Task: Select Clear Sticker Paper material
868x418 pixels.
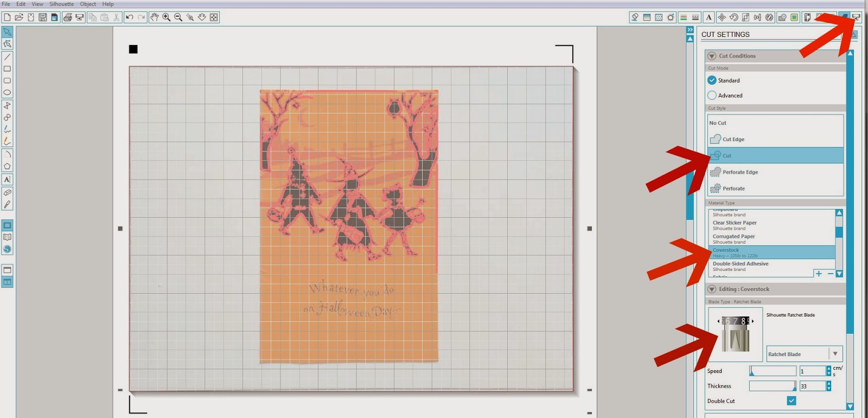Action: pyautogui.click(x=771, y=225)
